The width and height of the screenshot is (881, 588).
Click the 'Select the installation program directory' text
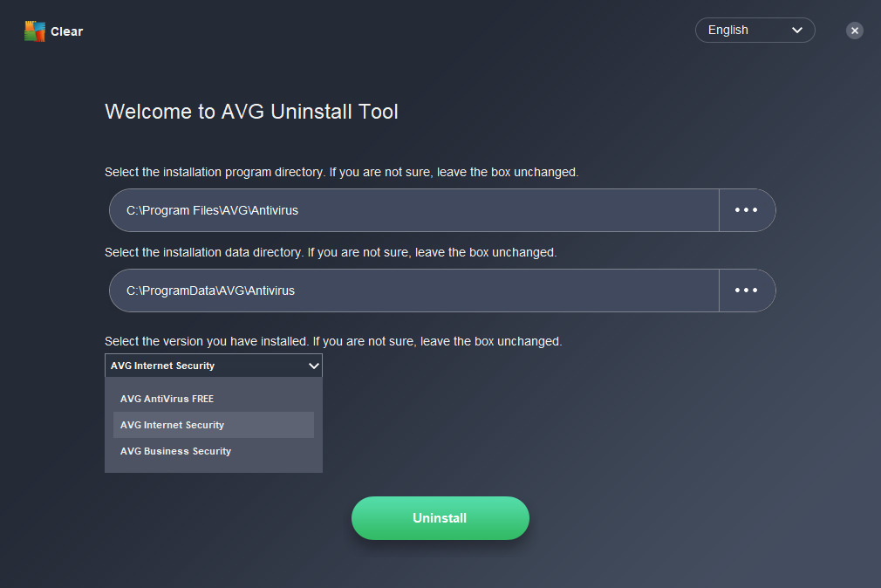click(342, 172)
